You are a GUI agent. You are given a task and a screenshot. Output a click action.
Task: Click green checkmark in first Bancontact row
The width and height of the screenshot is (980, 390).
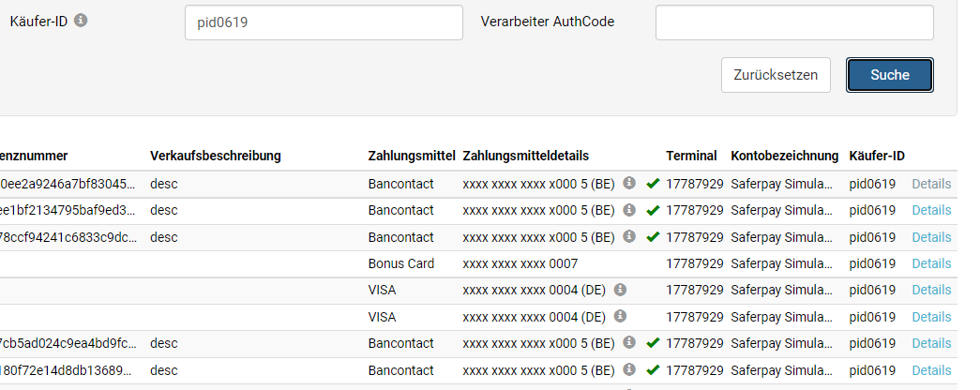click(x=653, y=184)
